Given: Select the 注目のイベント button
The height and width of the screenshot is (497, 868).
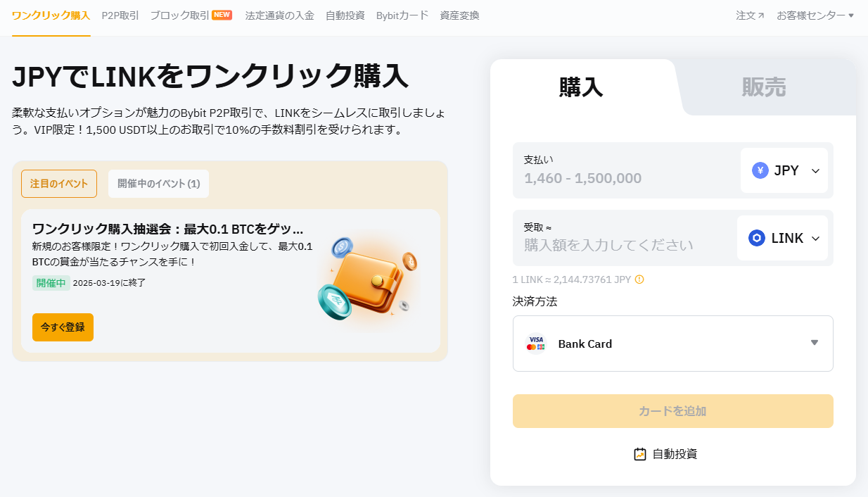Looking at the screenshot, I should (59, 183).
